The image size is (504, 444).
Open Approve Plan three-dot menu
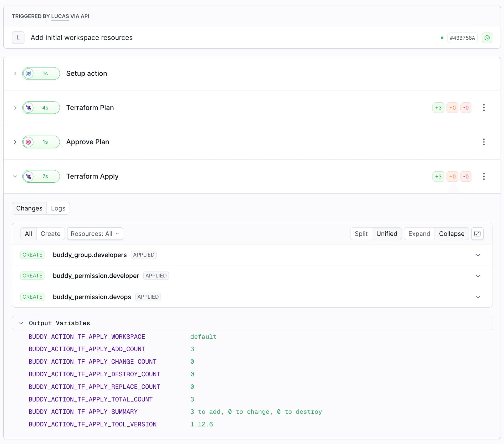pyautogui.click(x=484, y=142)
